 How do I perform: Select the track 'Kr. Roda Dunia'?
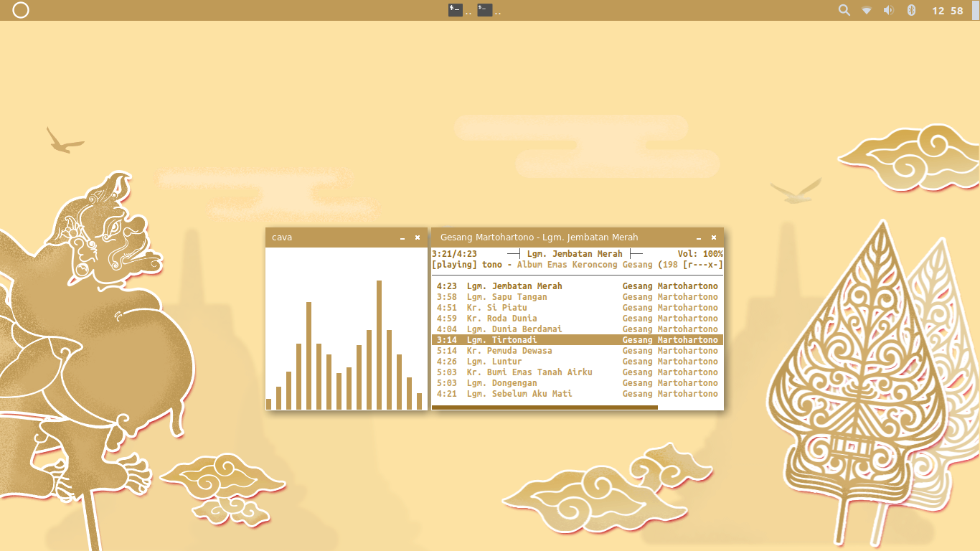502,318
